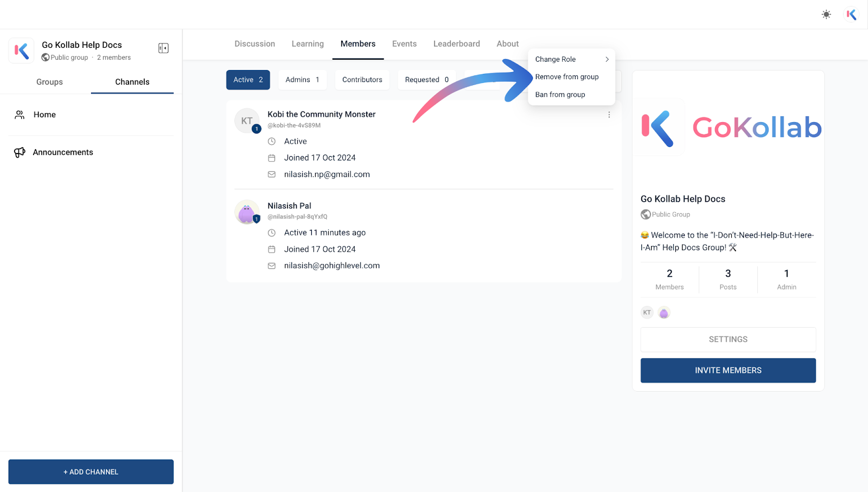Open the Learning tab

308,44
